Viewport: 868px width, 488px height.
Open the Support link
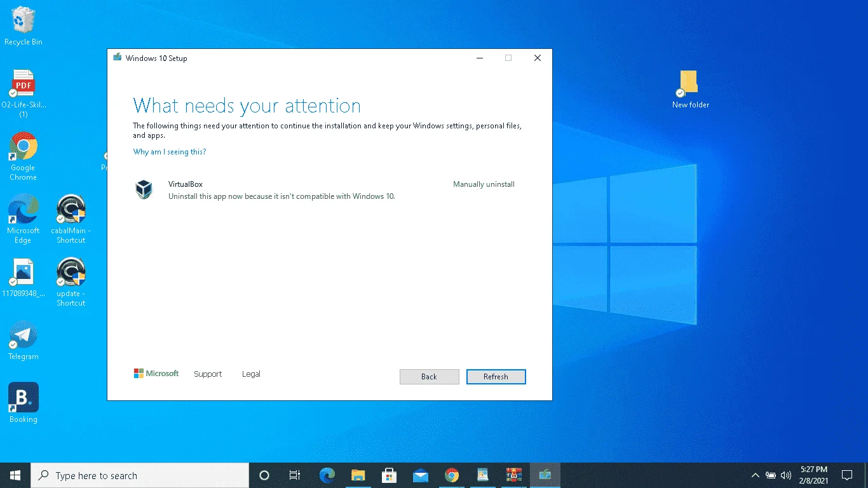208,374
